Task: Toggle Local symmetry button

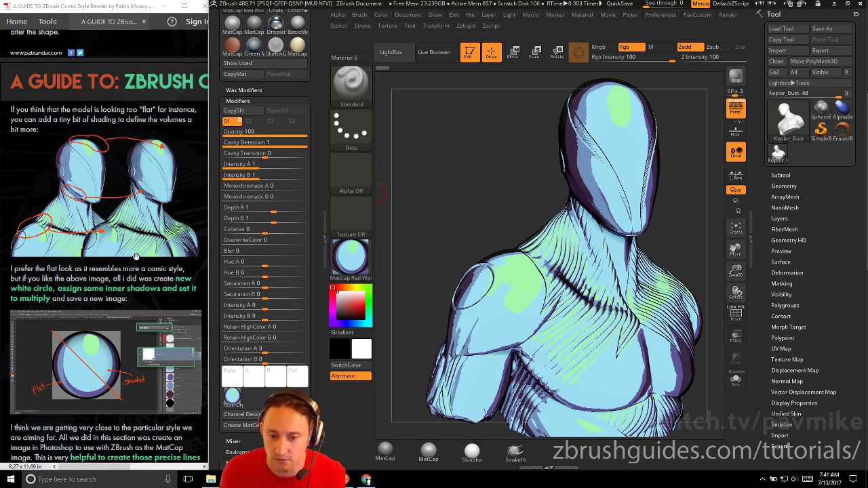Action: 736,152
